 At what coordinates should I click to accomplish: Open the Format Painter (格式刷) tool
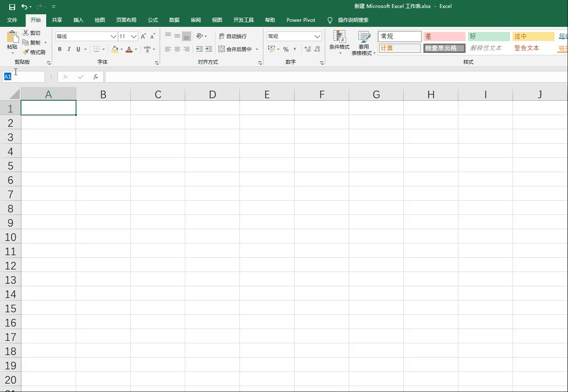pyautogui.click(x=35, y=52)
